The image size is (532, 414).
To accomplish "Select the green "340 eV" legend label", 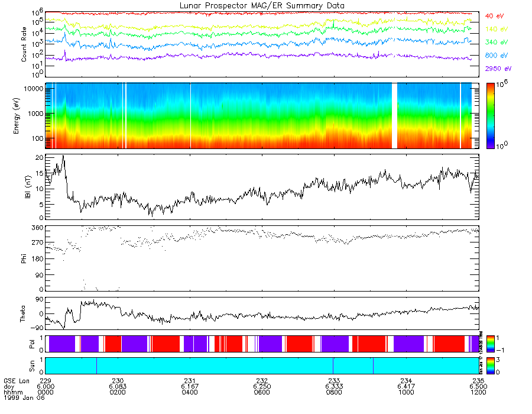I will (x=496, y=42).
